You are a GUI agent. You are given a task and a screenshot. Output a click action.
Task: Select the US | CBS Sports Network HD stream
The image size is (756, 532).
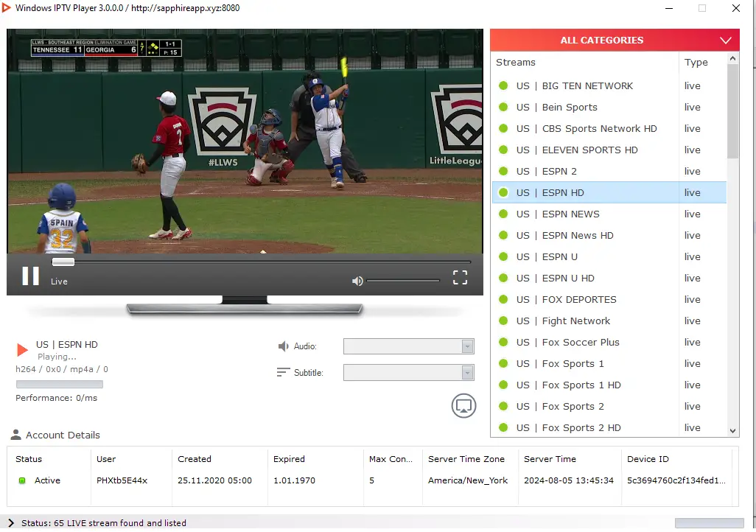609,128
